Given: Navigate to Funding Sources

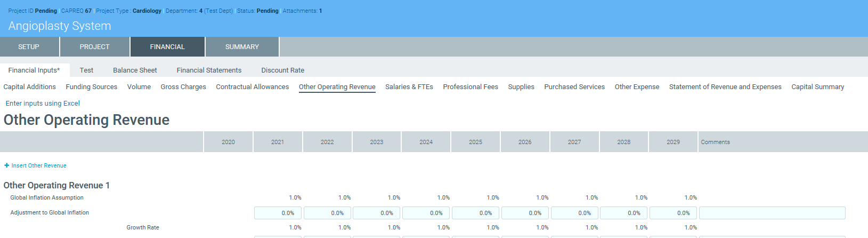Looking at the screenshot, I should 91,87.
